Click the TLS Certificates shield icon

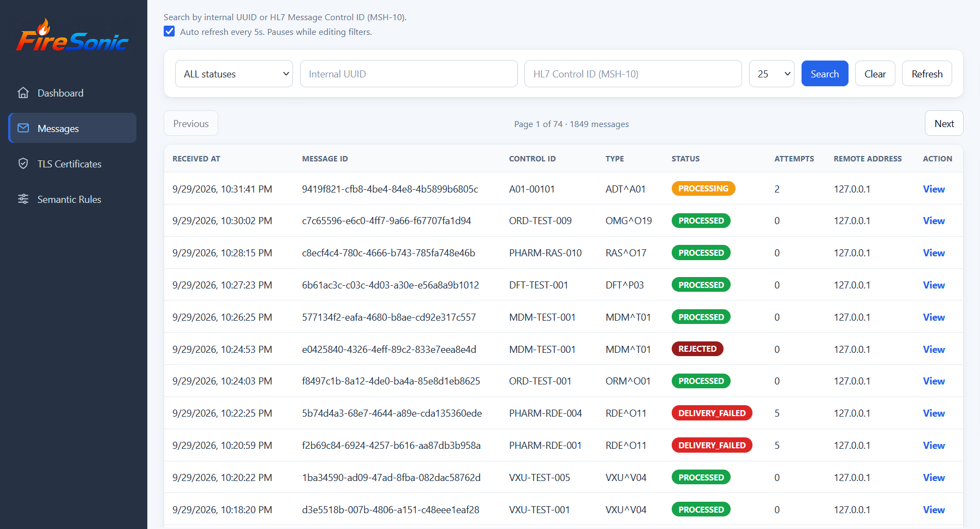tap(23, 164)
